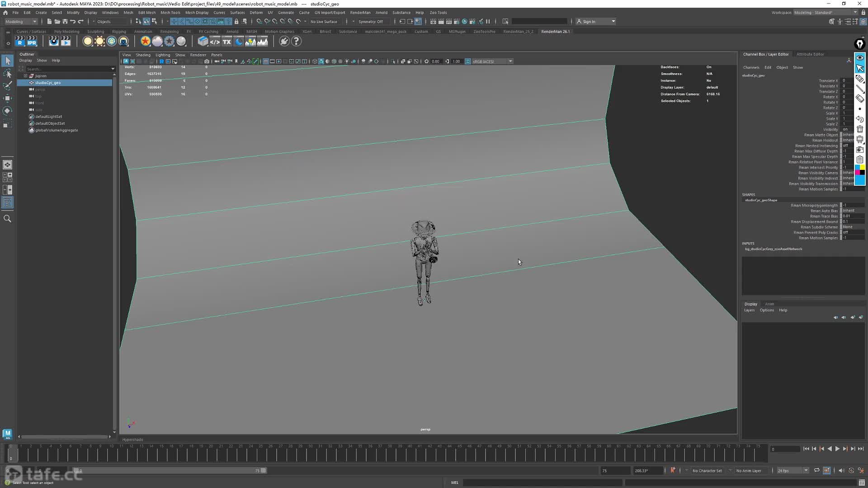The width and height of the screenshot is (868, 488).
Task: Toggle wireframe display cube in viewport toolbar
Action: [x=315, y=61]
